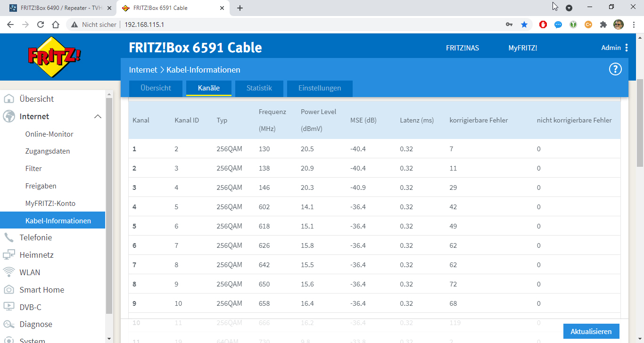Click the nicht korrigierbare Fehler header

point(574,120)
